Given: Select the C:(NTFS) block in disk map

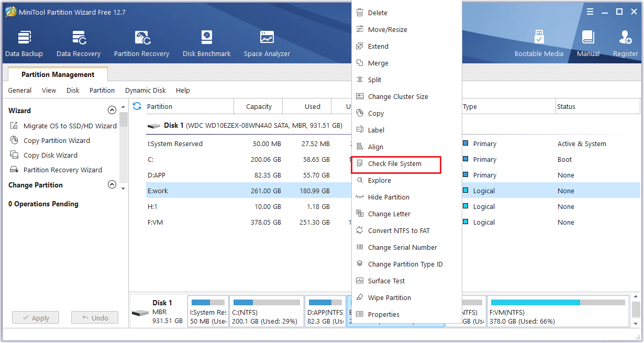Looking at the screenshot, I should coord(267,312).
